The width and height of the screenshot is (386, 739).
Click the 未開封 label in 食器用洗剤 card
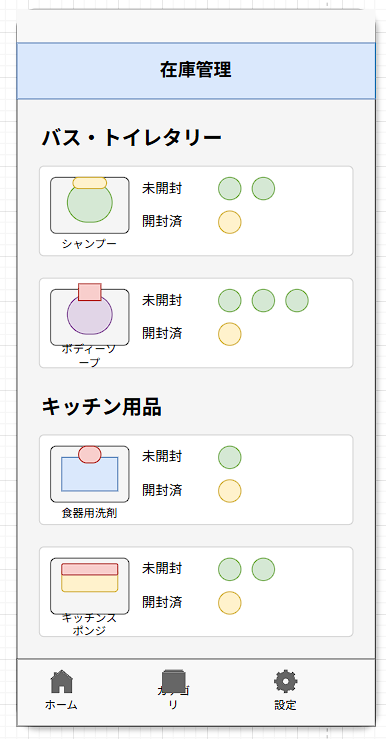tap(162, 456)
